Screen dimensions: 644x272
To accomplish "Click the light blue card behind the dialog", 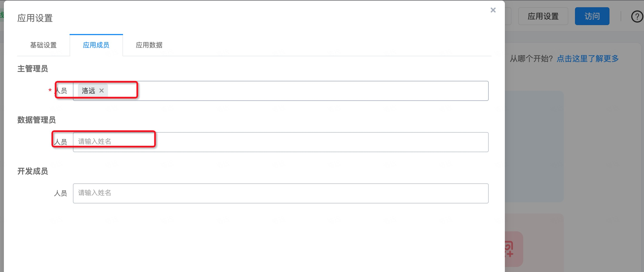I will click(534, 146).
